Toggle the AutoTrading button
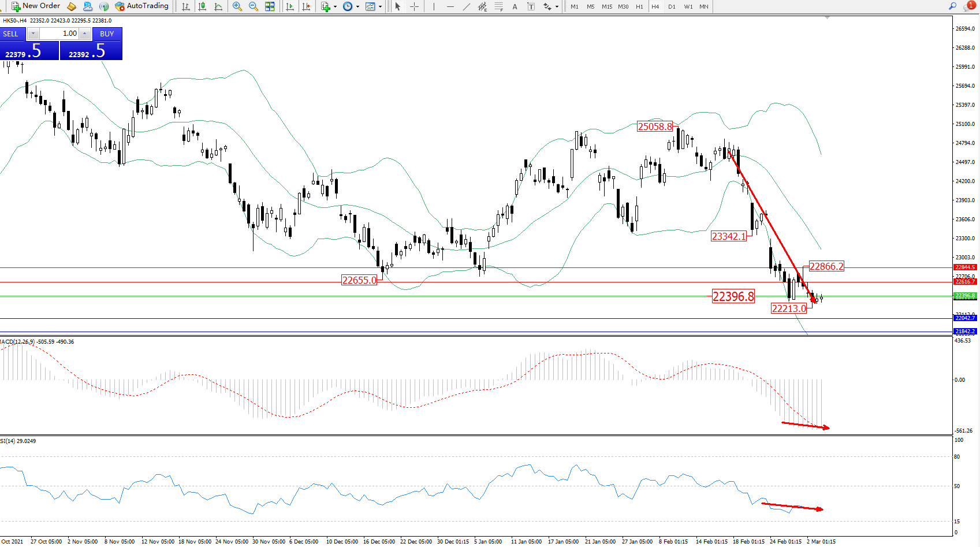The width and height of the screenshot is (980, 547). (x=141, y=6)
